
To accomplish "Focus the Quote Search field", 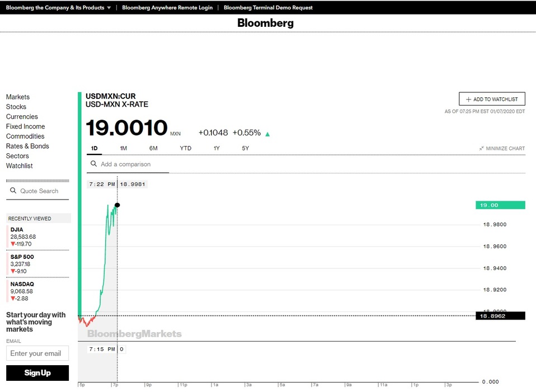I will 37,191.
